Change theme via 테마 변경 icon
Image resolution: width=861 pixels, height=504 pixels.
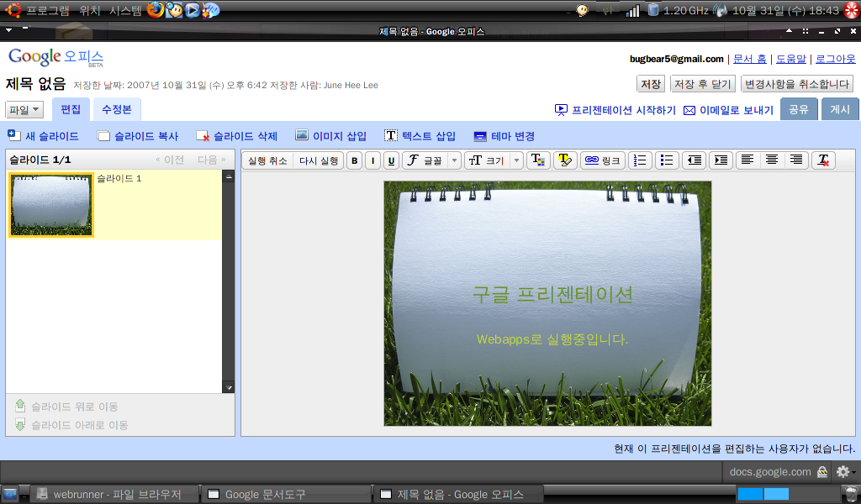coord(480,136)
